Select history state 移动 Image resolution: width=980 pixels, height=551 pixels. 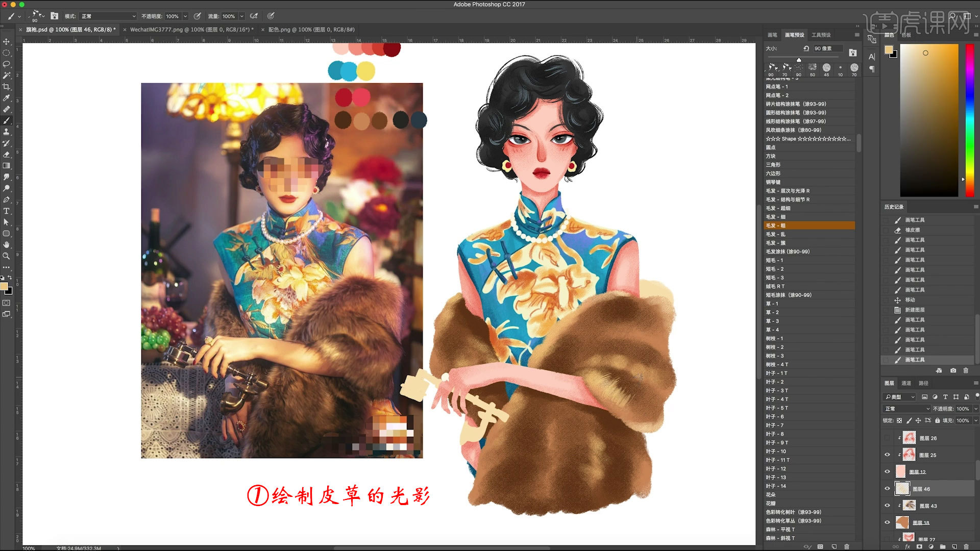[927, 300]
